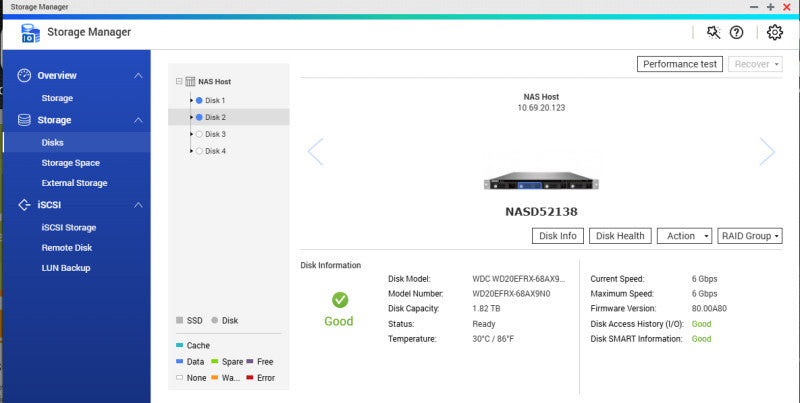Open the Recover dropdown
The width and height of the screenshot is (800, 403).
(755, 64)
